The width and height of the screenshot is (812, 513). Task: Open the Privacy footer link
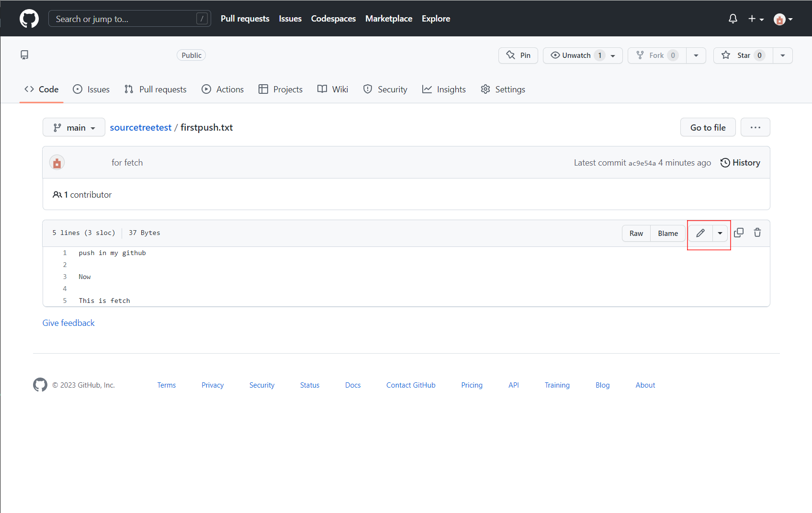click(213, 385)
